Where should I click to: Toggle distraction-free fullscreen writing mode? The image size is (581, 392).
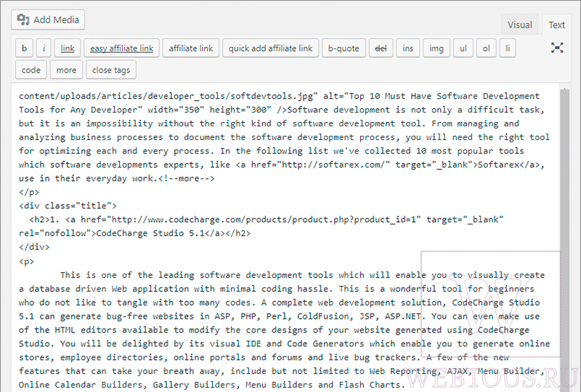(x=557, y=48)
